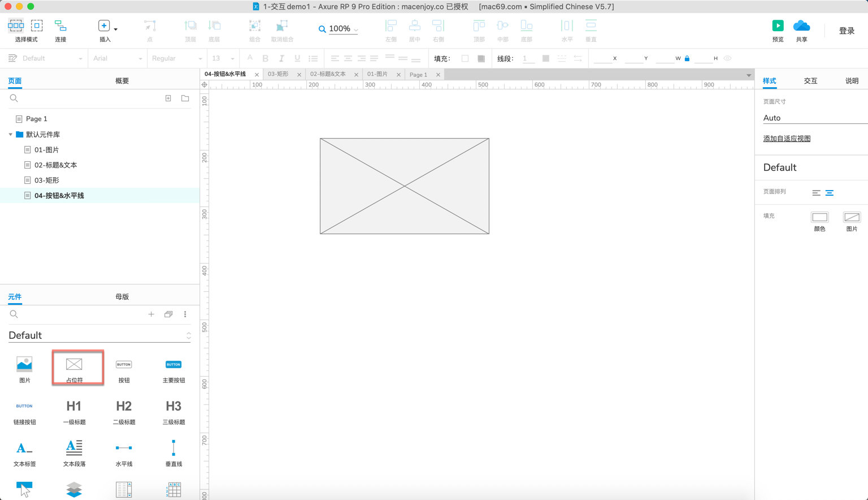Open the 插入 dropdown arrow
868x500 pixels.
pyautogui.click(x=116, y=29)
